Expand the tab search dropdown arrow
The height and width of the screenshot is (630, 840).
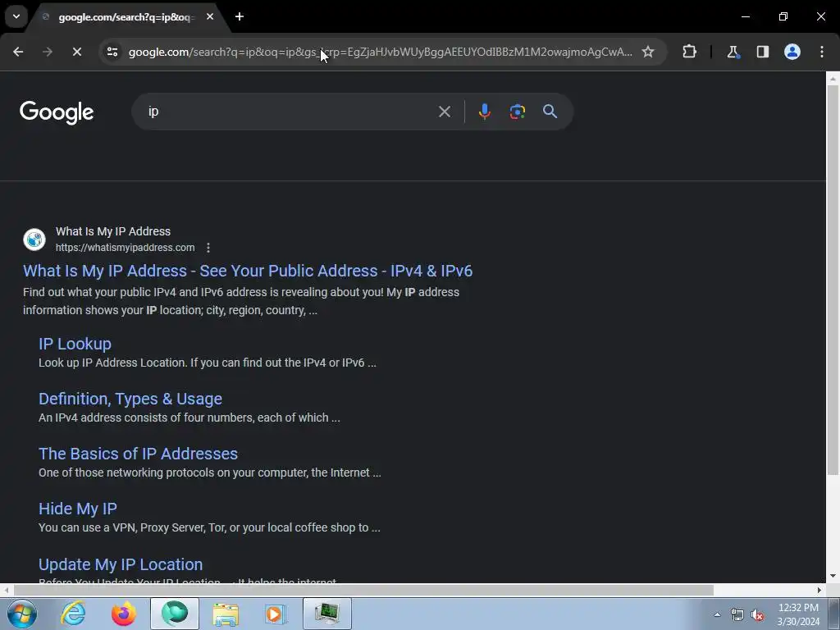tap(16, 16)
